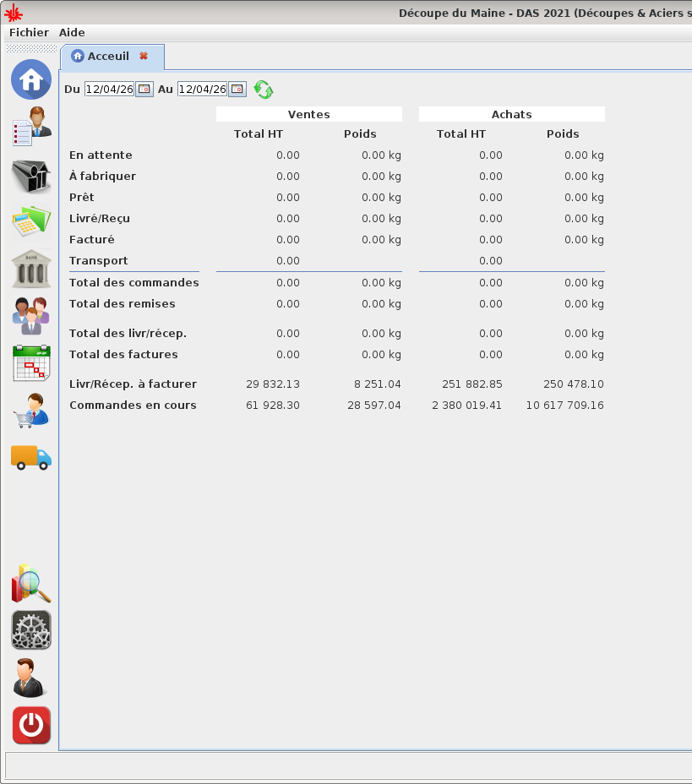
Task: Click the value 2 380 019.41
Action: coord(467,405)
